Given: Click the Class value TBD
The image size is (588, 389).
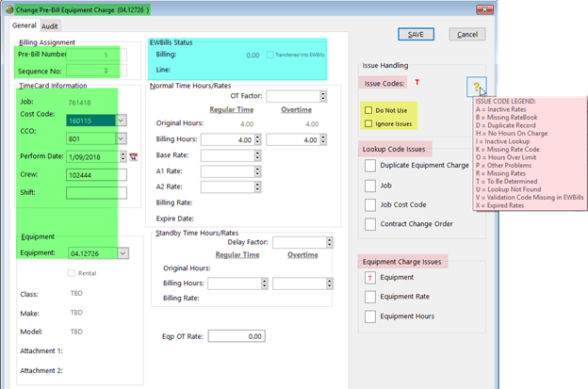Looking at the screenshot, I should click(x=76, y=294).
